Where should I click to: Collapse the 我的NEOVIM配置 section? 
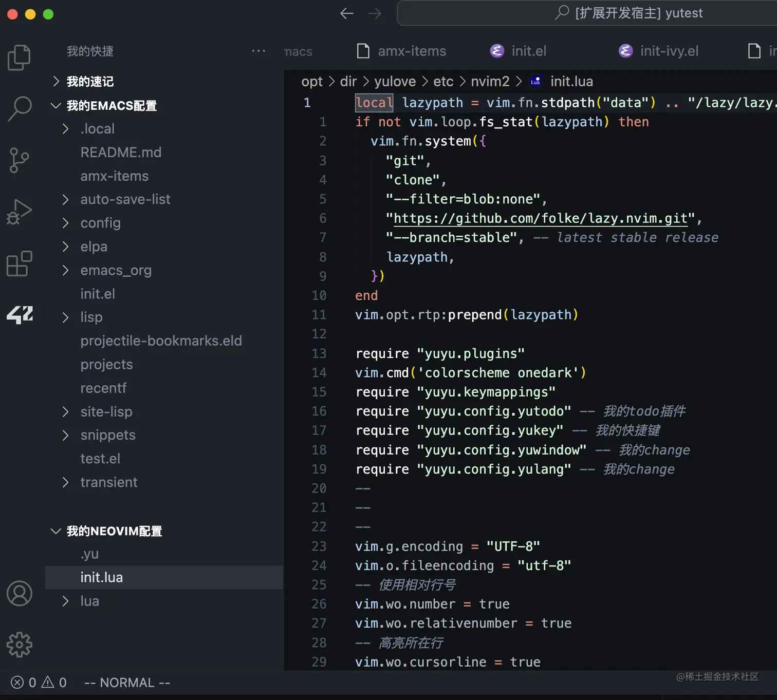56,531
